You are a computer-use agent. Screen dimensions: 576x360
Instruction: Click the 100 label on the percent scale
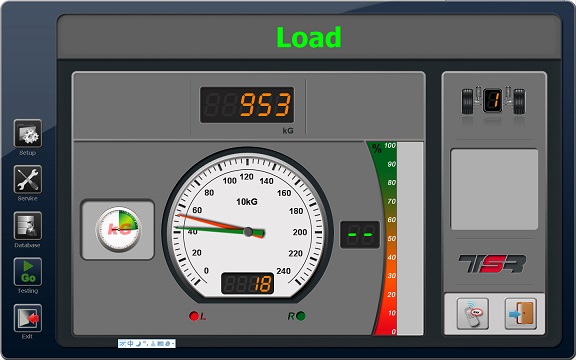coord(390,145)
